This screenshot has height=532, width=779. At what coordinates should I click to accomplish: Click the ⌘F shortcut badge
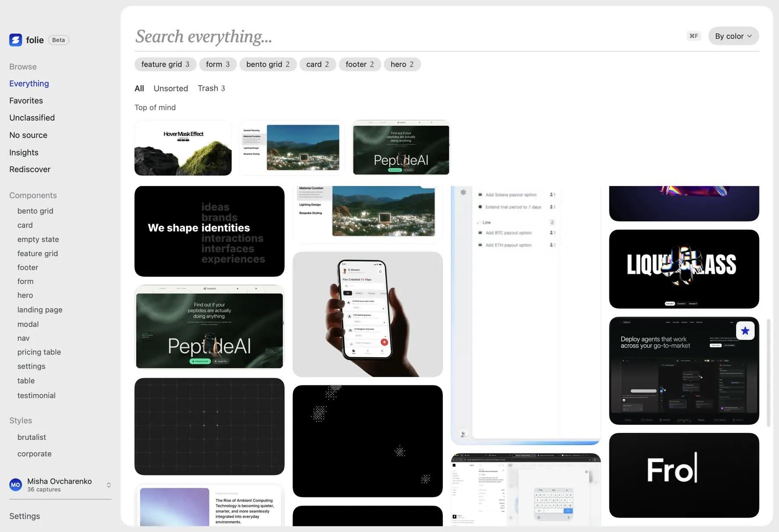click(x=694, y=36)
